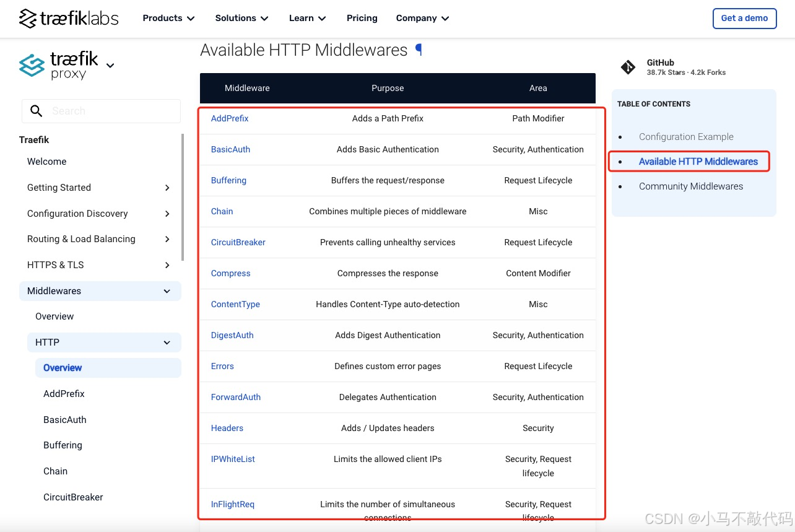Image resolution: width=795 pixels, height=532 pixels.
Task: Open AddPrefix in the sidebar
Action: 64,394
